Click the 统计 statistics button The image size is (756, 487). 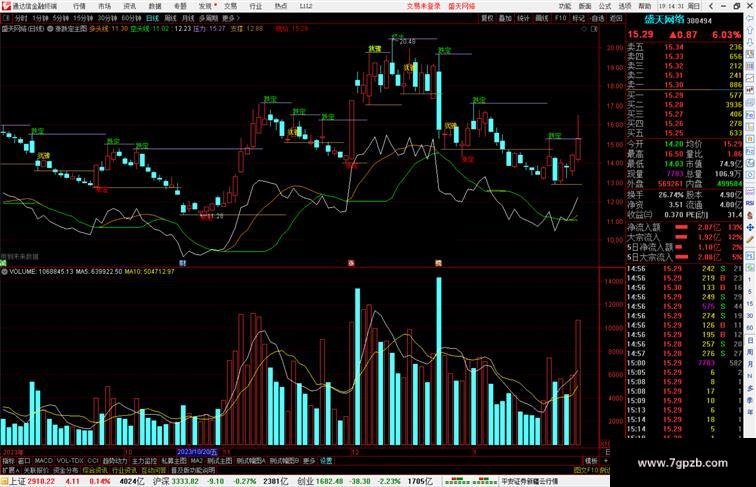point(523,18)
